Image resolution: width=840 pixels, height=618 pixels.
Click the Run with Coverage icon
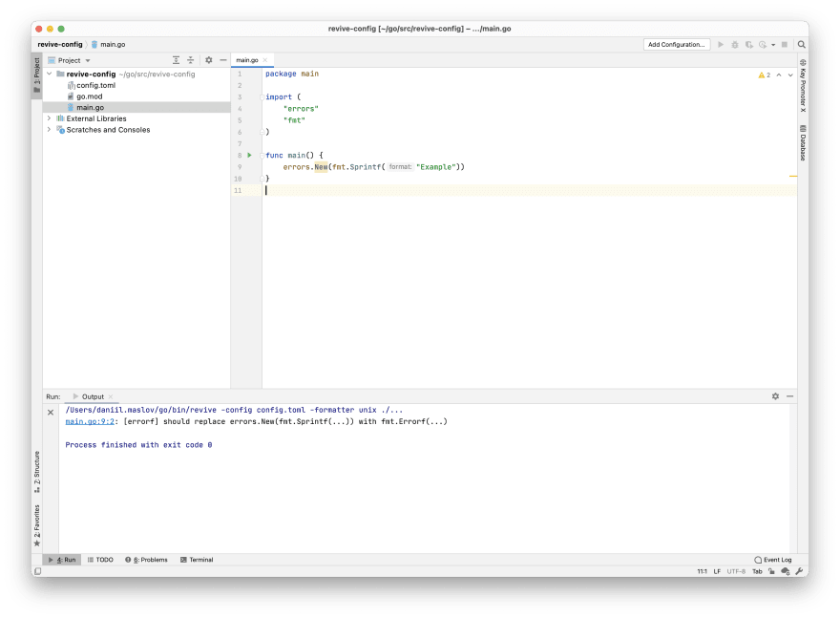coord(749,45)
